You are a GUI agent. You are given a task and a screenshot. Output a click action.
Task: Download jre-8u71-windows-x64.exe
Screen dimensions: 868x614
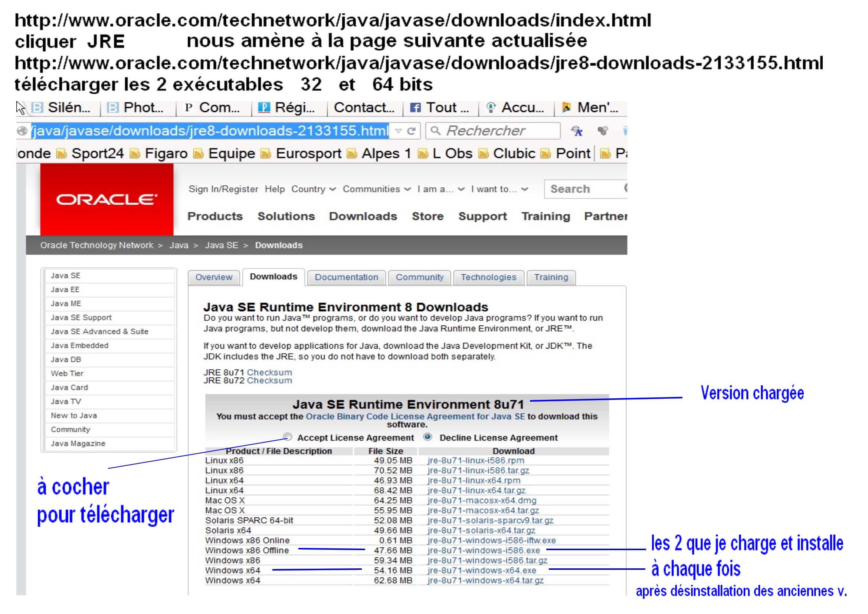(482, 571)
